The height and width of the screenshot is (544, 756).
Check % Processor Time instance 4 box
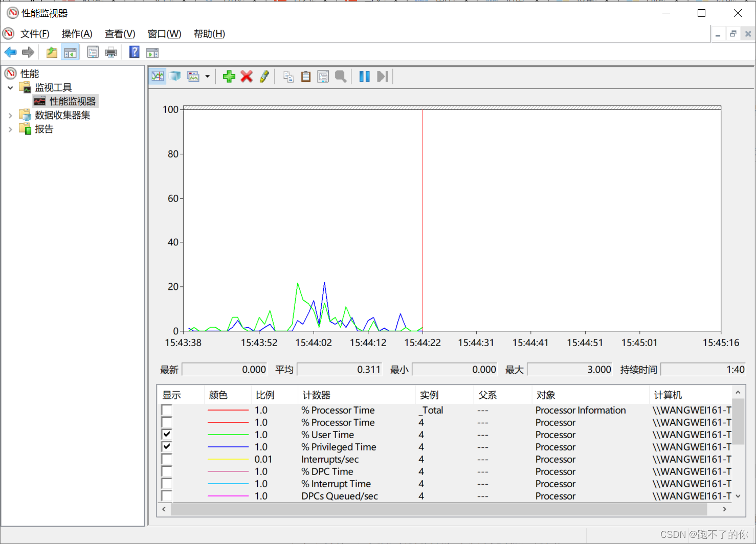pyautogui.click(x=167, y=422)
